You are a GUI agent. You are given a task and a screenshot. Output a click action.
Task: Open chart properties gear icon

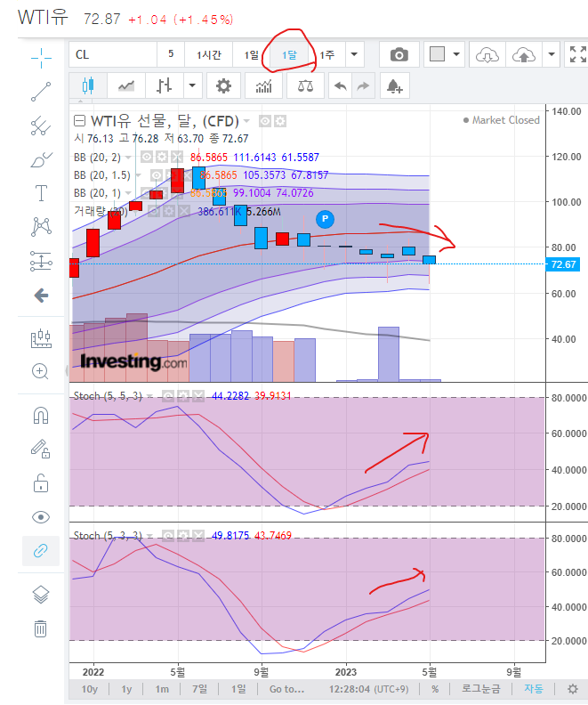tap(223, 85)
